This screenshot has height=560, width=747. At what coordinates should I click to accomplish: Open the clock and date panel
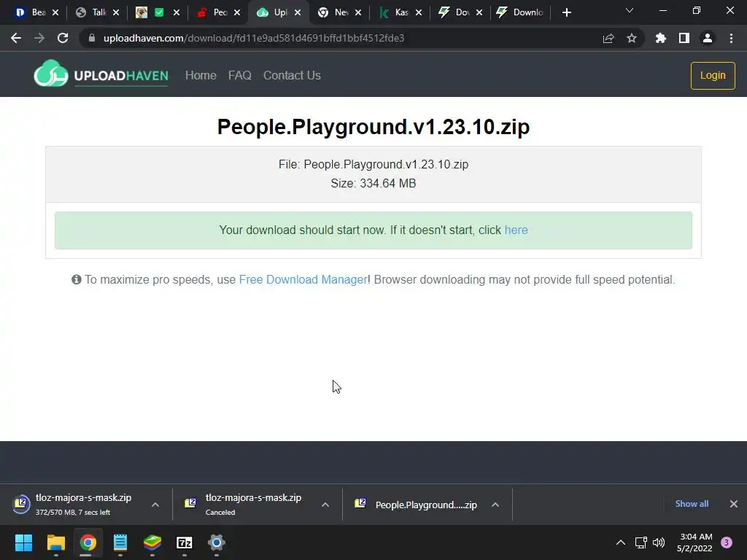coord(694,542)
